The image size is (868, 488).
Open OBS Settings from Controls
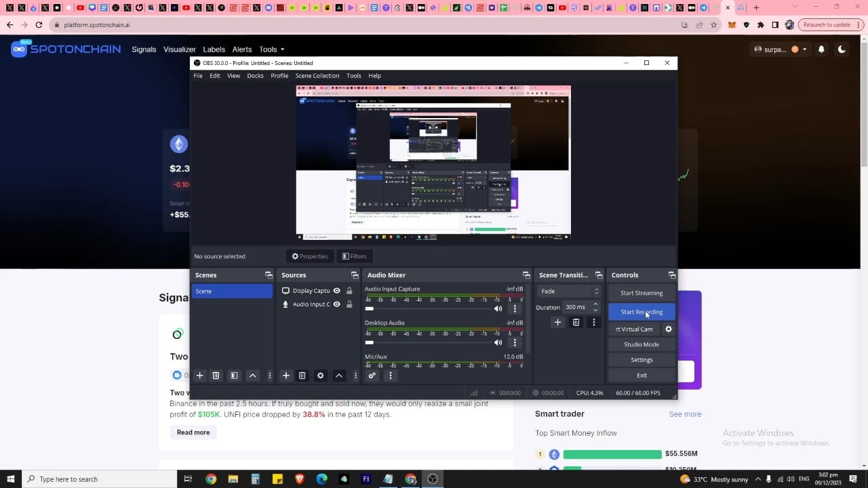click(642, 360)
